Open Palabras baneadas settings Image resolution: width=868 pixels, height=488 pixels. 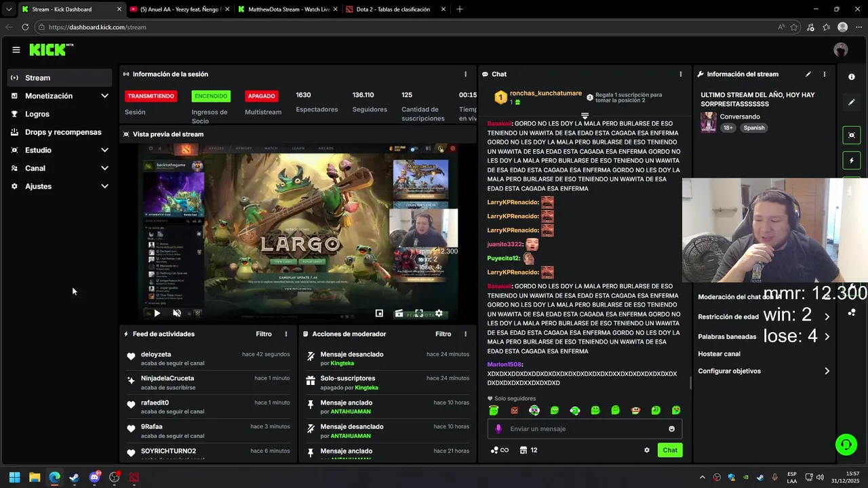[764, 336]
